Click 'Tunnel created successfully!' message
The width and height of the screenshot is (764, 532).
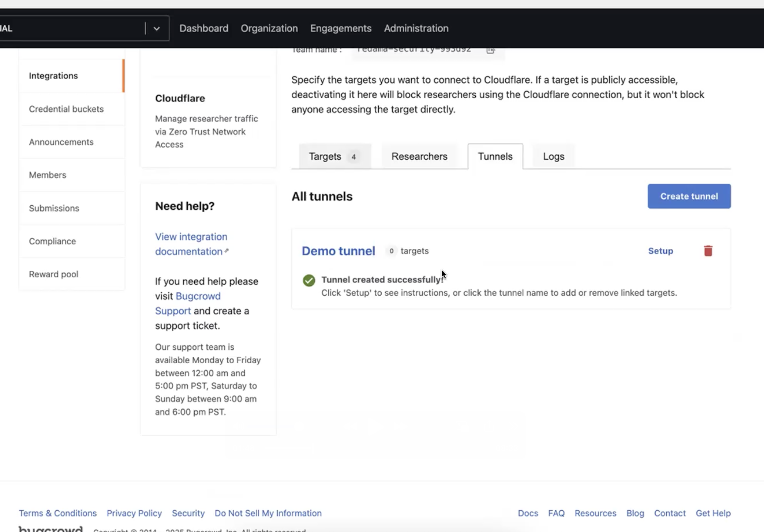click(x=382, y=280)
